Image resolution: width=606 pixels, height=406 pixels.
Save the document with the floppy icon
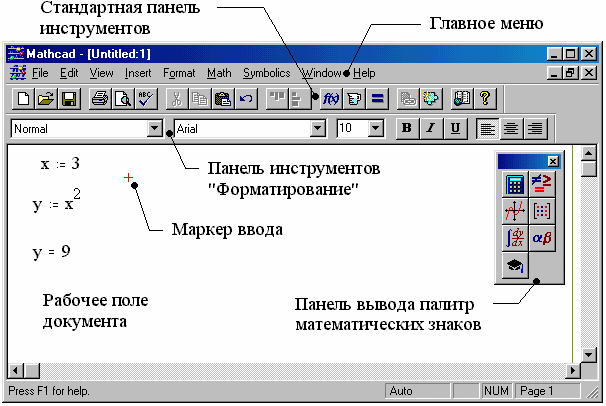69,99
